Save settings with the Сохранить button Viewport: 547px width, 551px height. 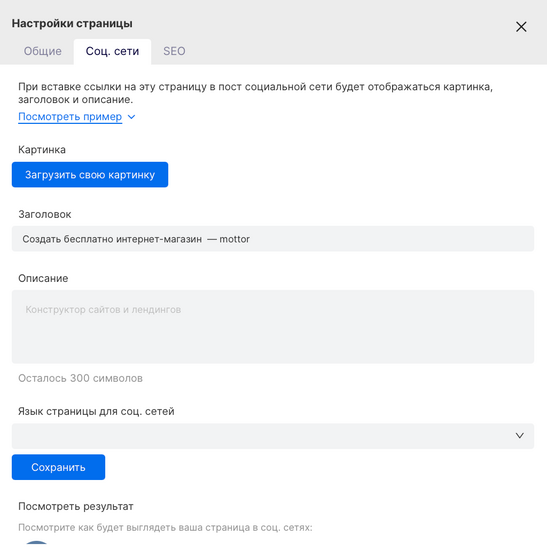pos(58,467)
